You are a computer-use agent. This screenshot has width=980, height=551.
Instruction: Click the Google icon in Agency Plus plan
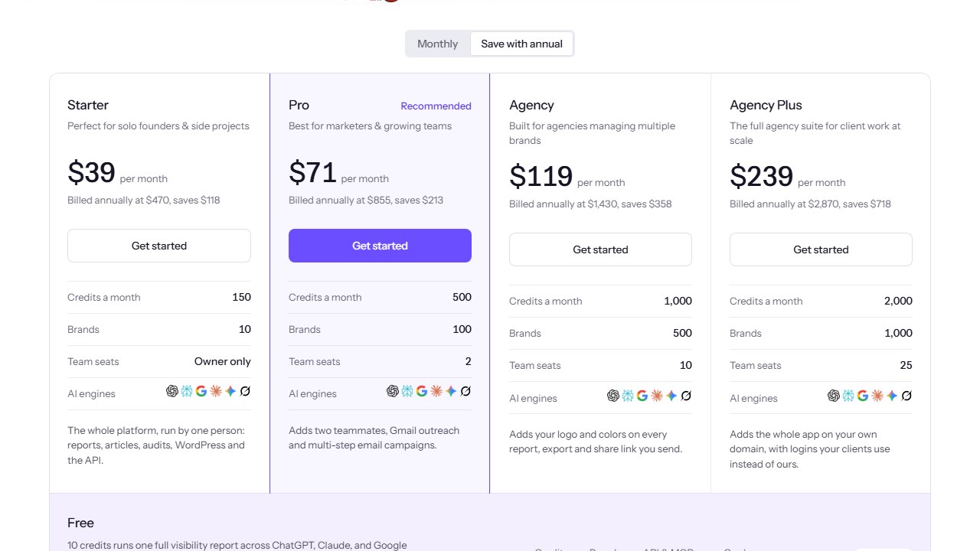pos(863,396)
